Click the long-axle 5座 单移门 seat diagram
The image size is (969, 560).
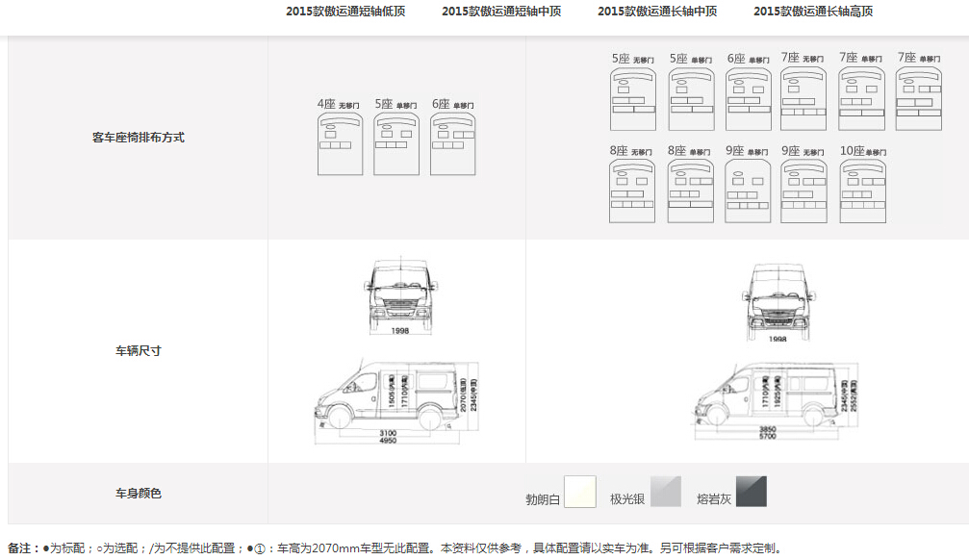tap(692, 99)
